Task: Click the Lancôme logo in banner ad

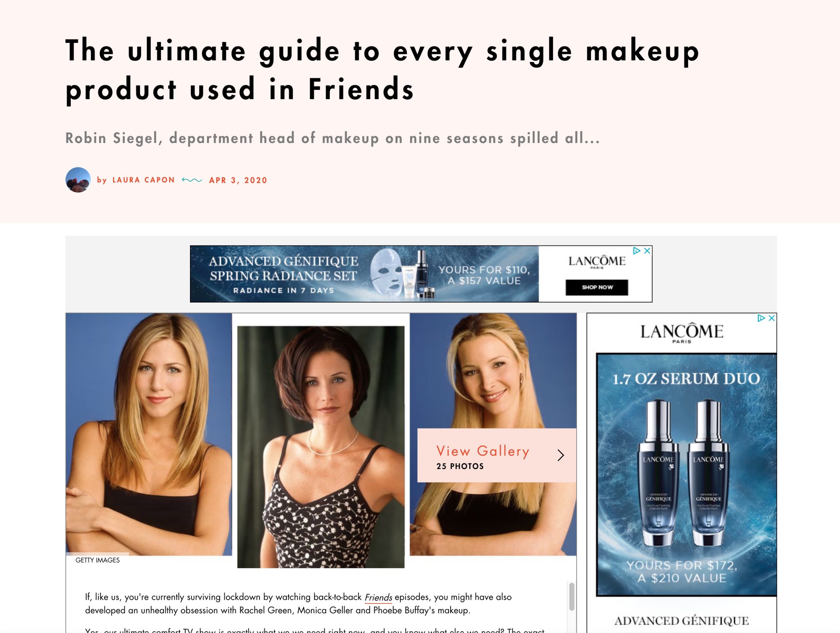Action: 597,262
